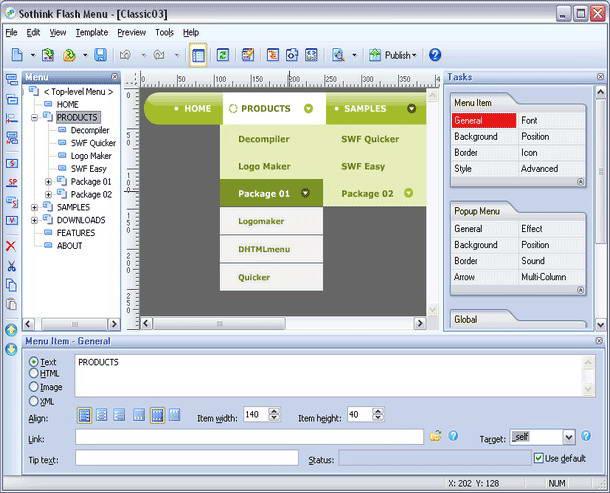Image resolution: width=610 pixels, height=493 pixels.
Task: Open Font settings in Menu Item tasks
Action: click(529, 120)
